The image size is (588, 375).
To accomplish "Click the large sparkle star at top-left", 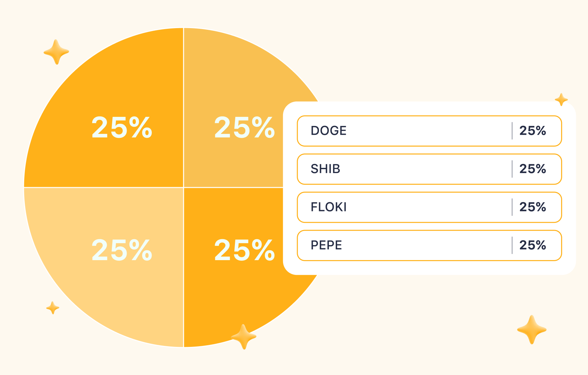I will coord(56,52).
